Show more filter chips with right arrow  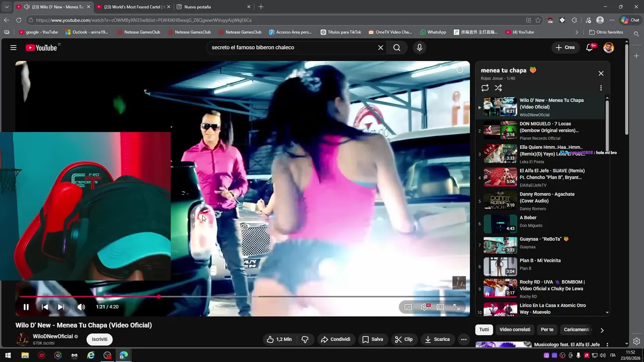(x=602, y=330)
